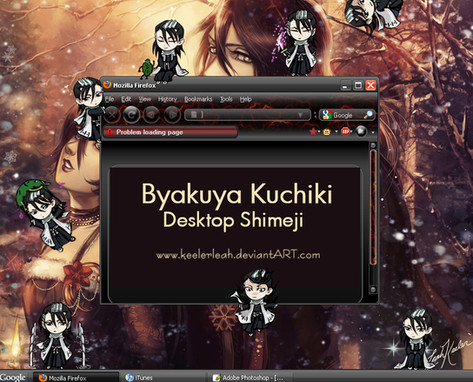The width and height of the screenshot is (473, 382).
Task: Select the Problem loading page tab
Action: click(170, 132)
